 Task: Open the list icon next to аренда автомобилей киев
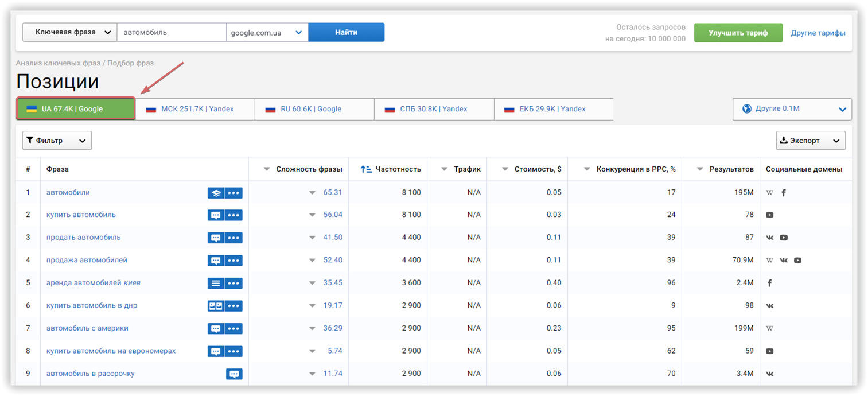[215, 282]
